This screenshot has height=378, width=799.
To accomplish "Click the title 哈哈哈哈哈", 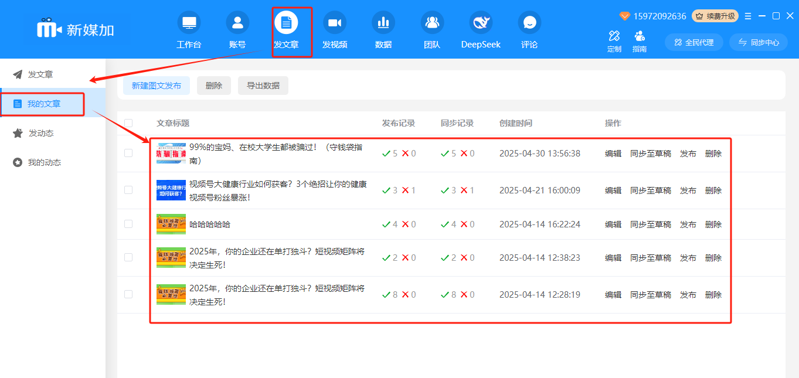I will click(210, 224).
